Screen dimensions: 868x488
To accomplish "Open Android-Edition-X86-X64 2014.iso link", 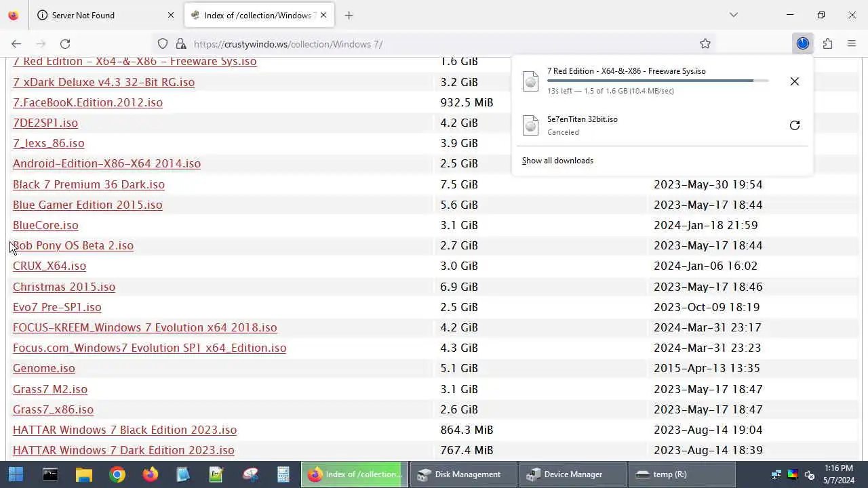I will 106,163.
